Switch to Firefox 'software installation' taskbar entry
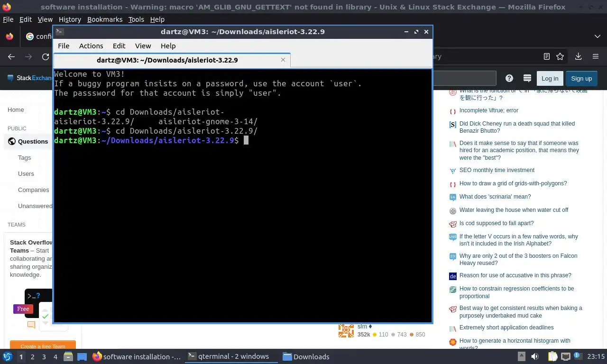Image resolution: width=607 pixels, height=364 pixels. click(137, 356)
